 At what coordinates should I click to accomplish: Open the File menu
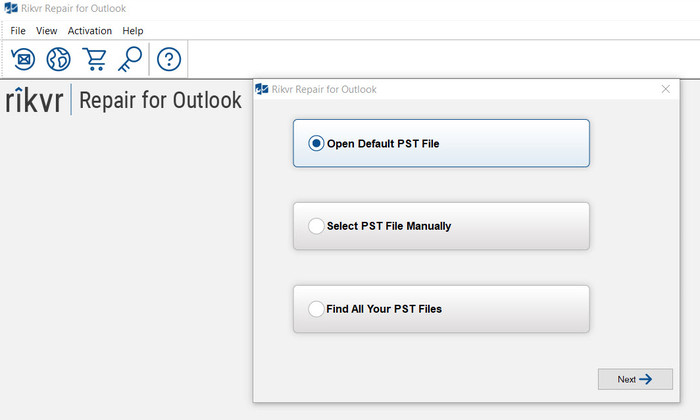tap(18, 31)
